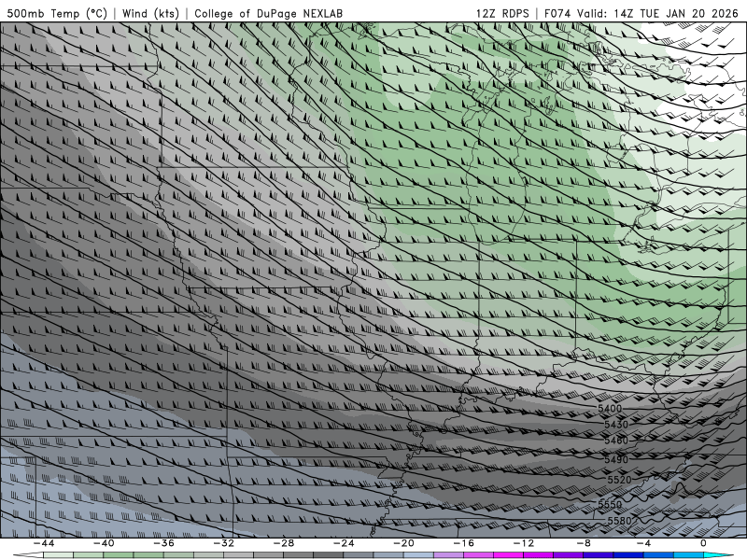Click the -8 colorbar tick label
This screenshot has height=560, width=747.
point(585,543)
